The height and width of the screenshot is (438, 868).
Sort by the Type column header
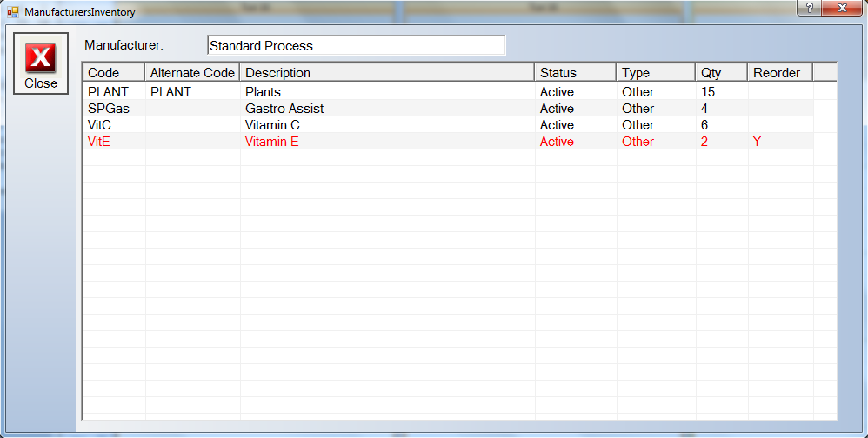coord(656,72)
